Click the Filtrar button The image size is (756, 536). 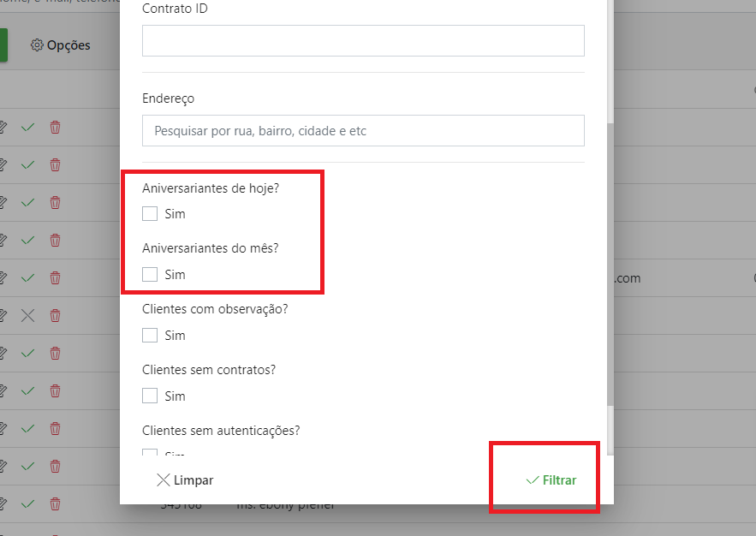(x=551, y=480)
